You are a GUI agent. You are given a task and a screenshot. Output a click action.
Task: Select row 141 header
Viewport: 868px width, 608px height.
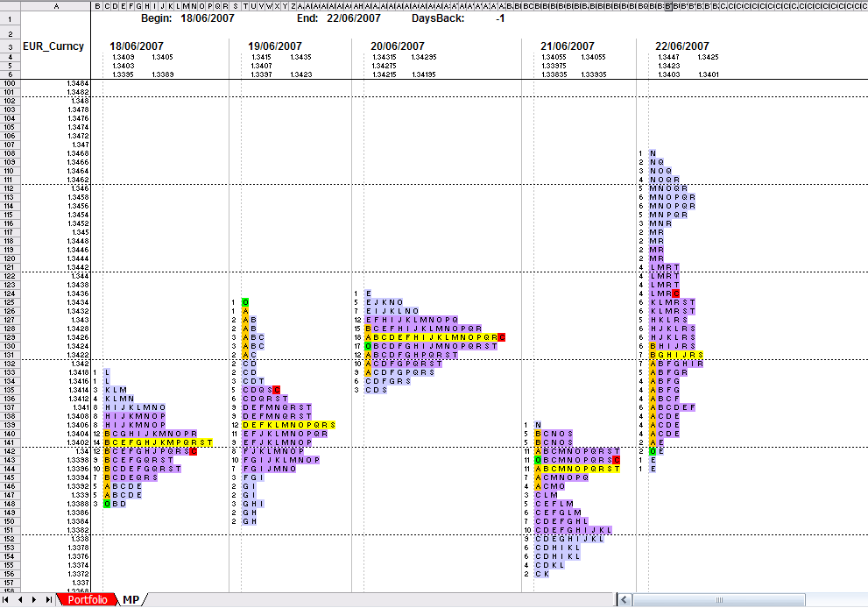(x=10, y=442)
